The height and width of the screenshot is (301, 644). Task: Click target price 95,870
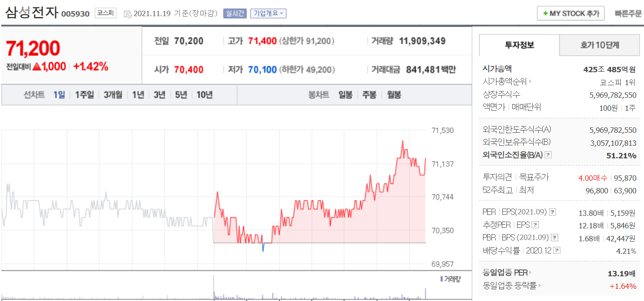point(625,178)
